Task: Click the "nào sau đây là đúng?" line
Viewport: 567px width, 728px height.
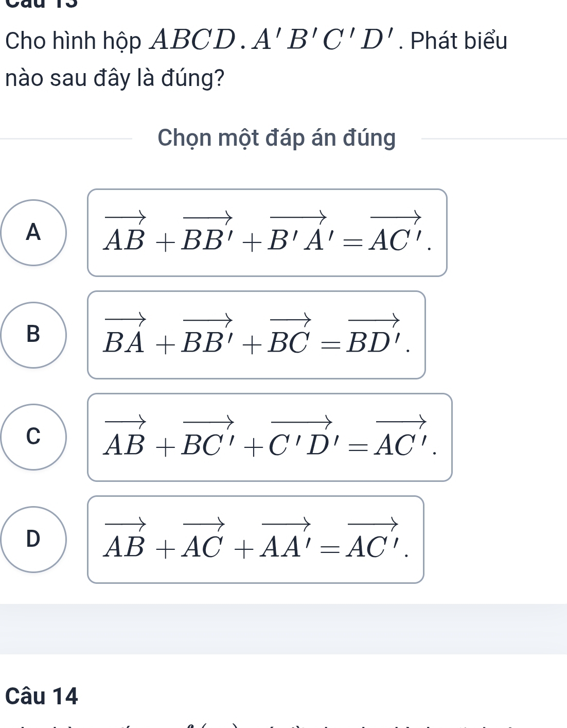Action: click(115, 79)
